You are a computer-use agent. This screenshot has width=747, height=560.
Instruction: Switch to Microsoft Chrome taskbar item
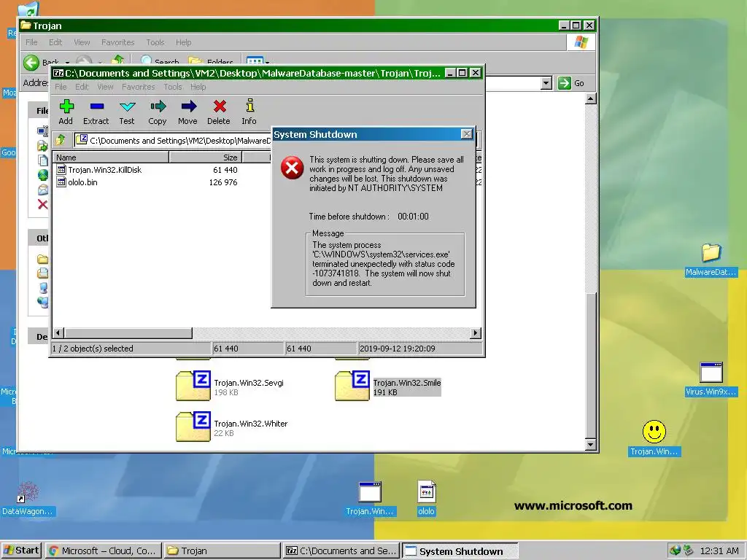point(104,551)
